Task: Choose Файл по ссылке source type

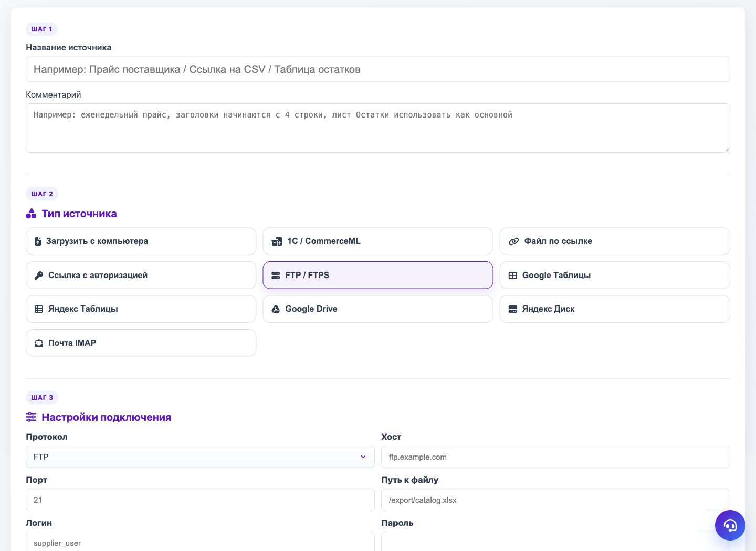Action: [615, 241]
